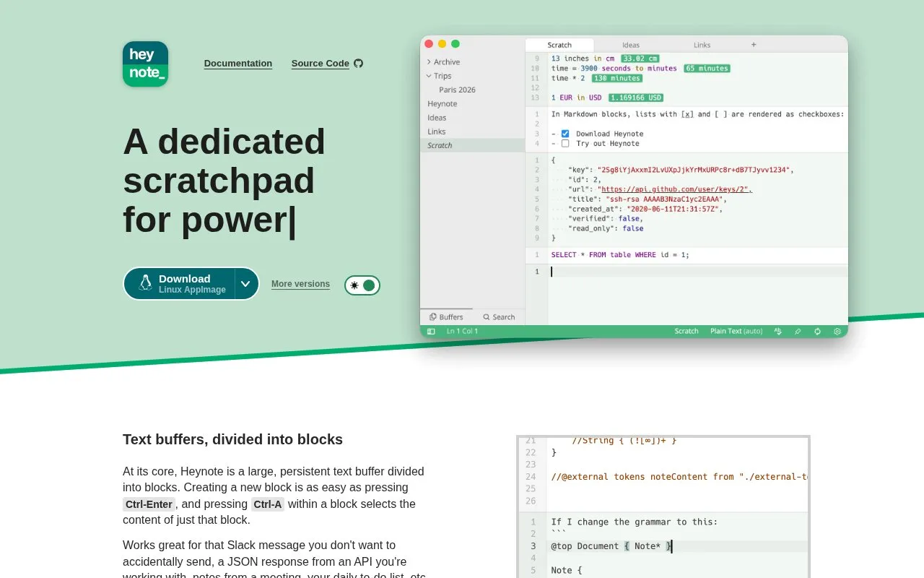Image resolution: width=924 pixels, height=578 pixels.
Task: Click the spellcheck icon in the status bar
Action: (x=778, y=331)
